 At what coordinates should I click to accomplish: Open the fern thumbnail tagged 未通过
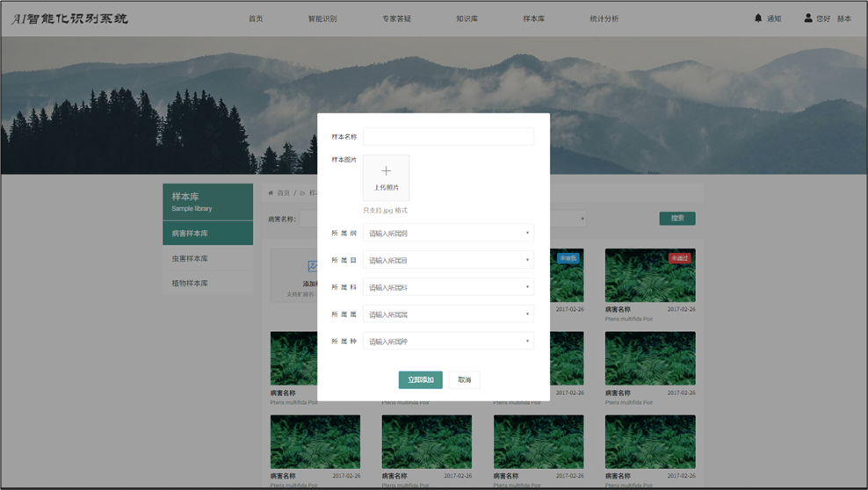649,275
